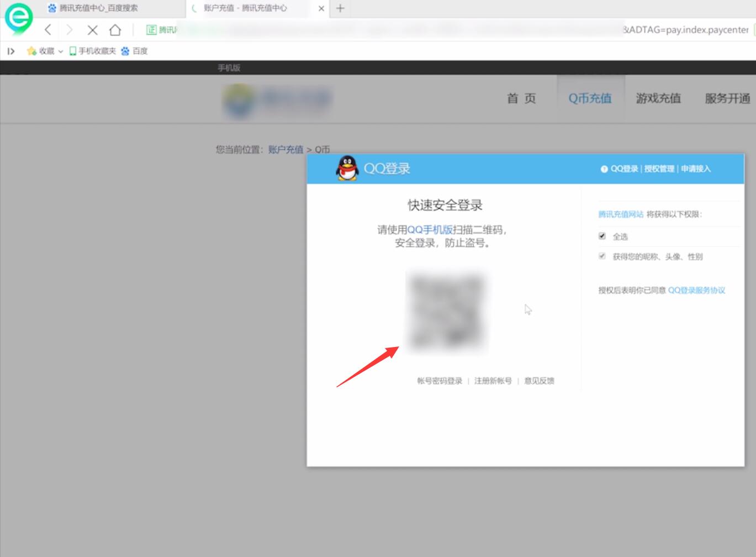Open the QQ登录服务协议 link
The image size is (756, 557).
696,290
